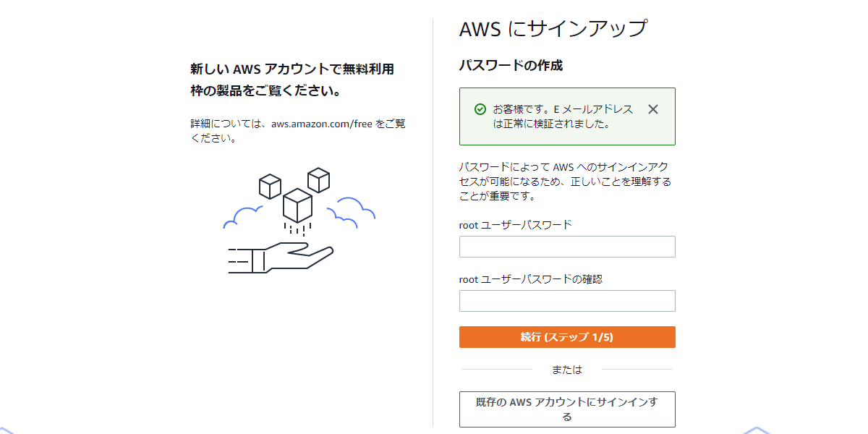Click the パスワードの作成 subheading
Viewport: 868px width, 434px height.
(511, 66)
